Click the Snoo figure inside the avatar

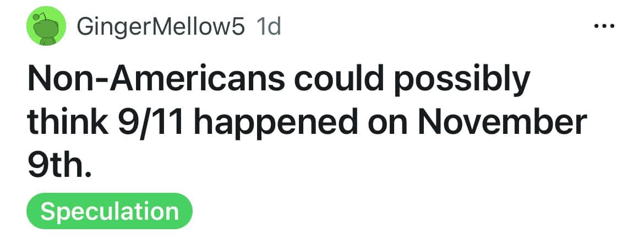point(45,31)
